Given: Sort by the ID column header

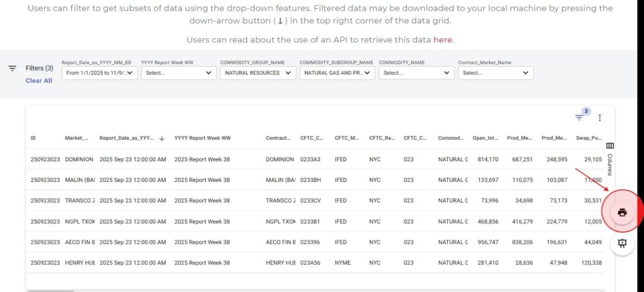Looking at the screenshot, I should pyautogui.click(x=33, y=138).
